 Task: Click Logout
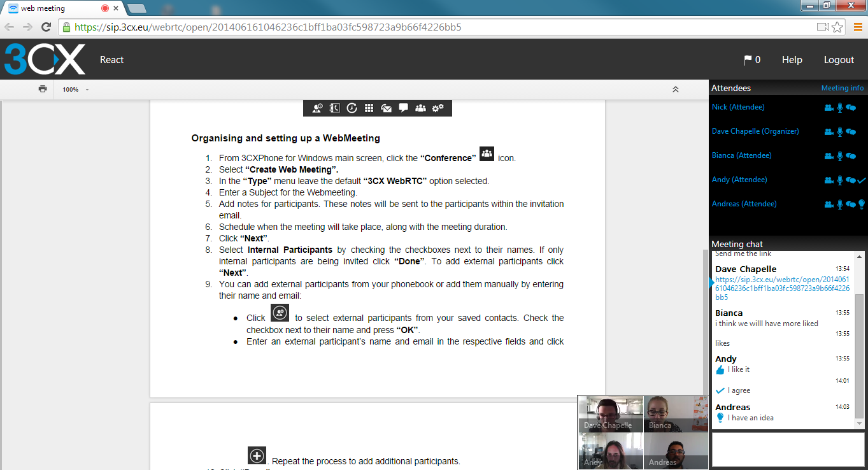tap(839, 60)
